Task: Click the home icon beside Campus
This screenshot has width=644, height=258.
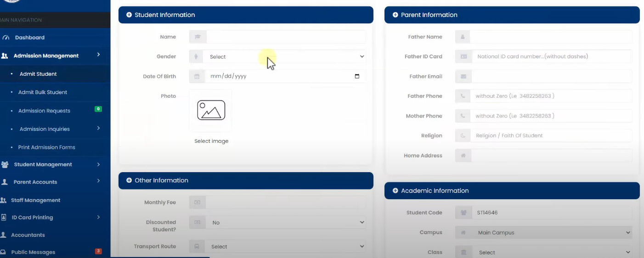Action: 463,233
